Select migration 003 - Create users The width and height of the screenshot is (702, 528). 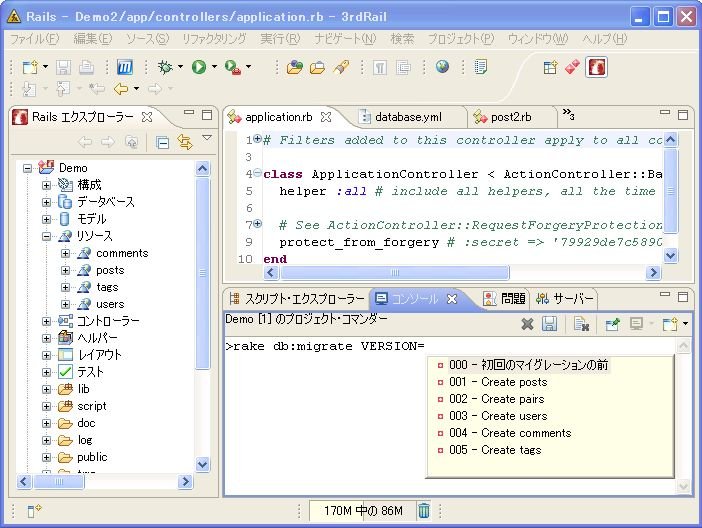[498, 416]
